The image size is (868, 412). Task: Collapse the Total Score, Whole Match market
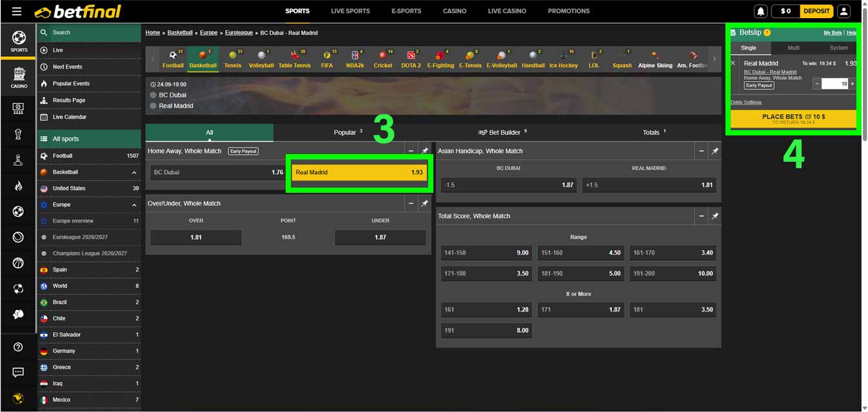pos(701,216)
